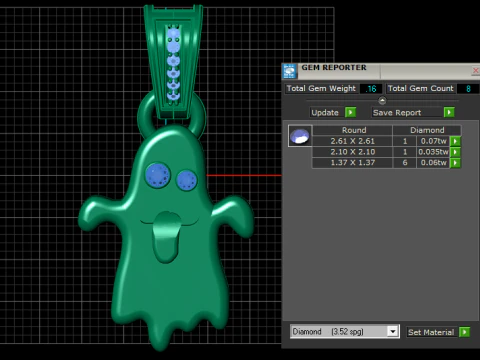Screen dimensions: 480x360
Task: Click the GEM REPORTER title text
Action: [334, 68]
